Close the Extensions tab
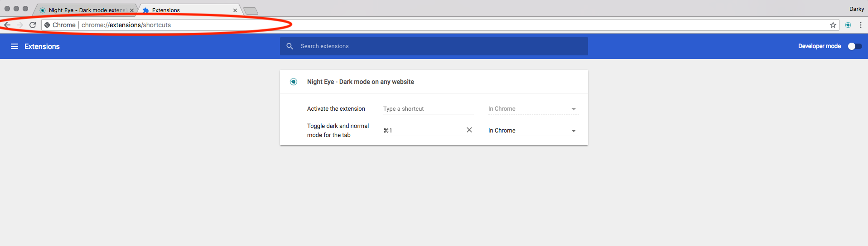This screenshot has height=246, width=868. tap(235, 10)
